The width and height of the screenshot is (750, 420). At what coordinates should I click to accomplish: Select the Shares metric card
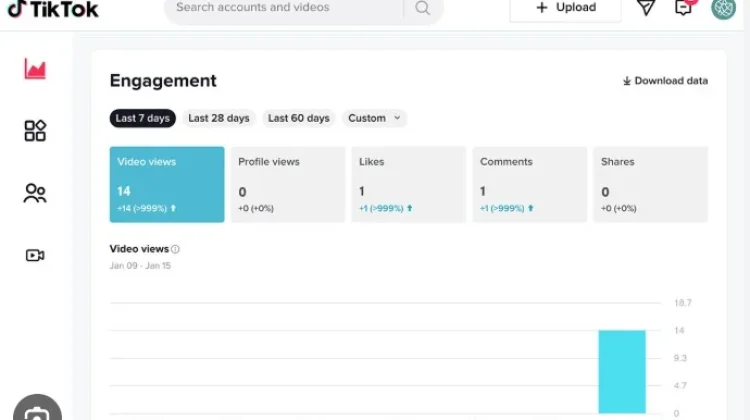pyautogui.click(x=651, y=185)
